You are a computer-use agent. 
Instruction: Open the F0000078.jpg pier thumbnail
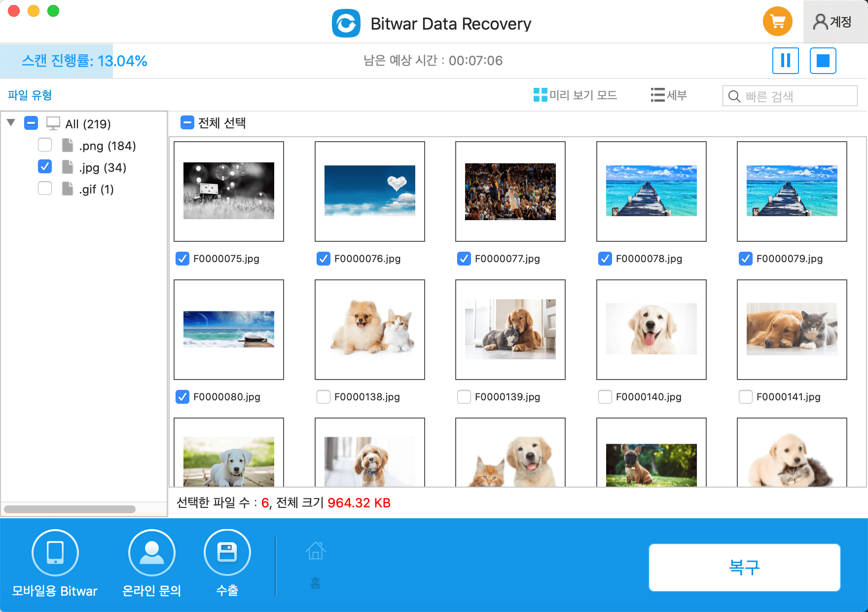pyautogui.click(x=651, y=191)
